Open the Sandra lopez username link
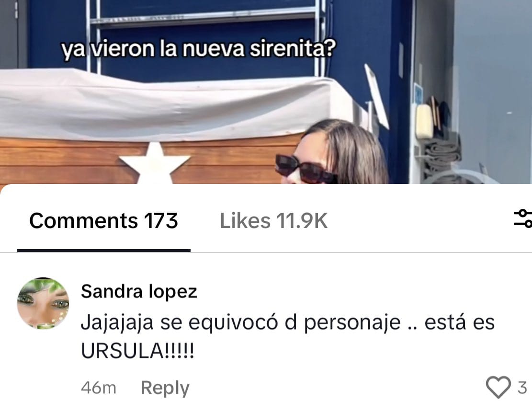Screen dimensions: 532x401 [x=139, y=291]
